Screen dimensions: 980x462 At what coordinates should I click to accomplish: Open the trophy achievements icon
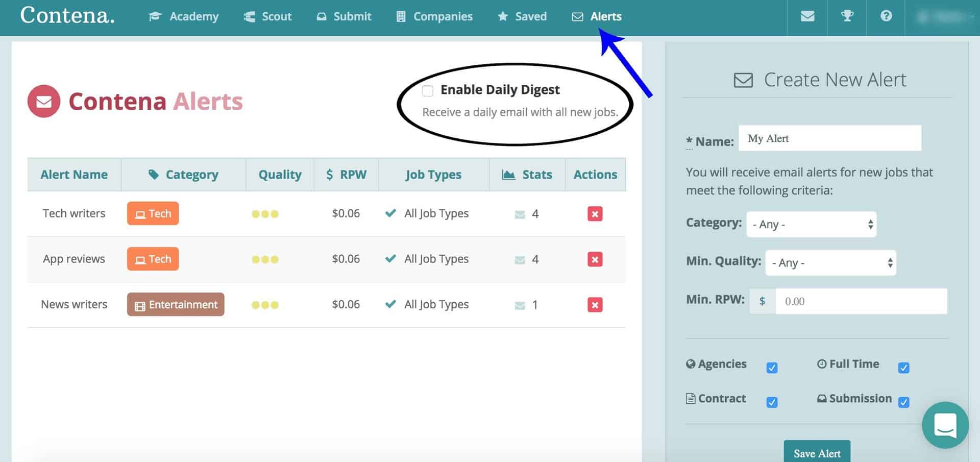pos(847,16)
